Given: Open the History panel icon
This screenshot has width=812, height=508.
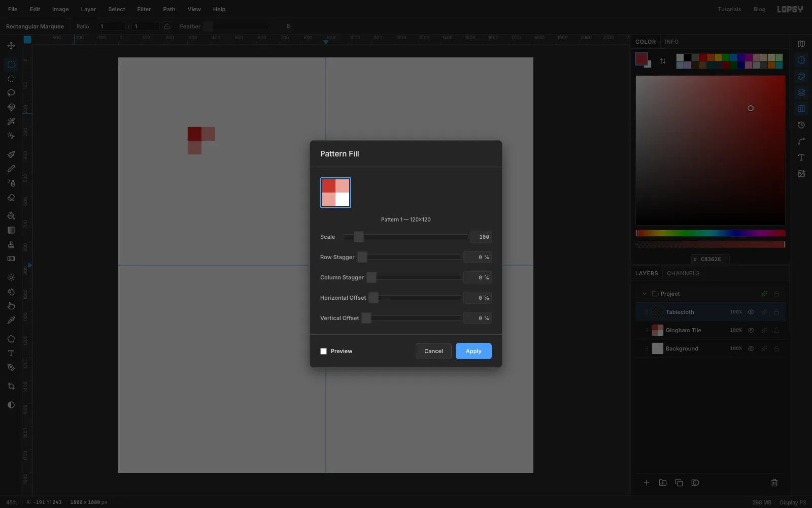Looking at the screenshot, I should tap(801, 125).
